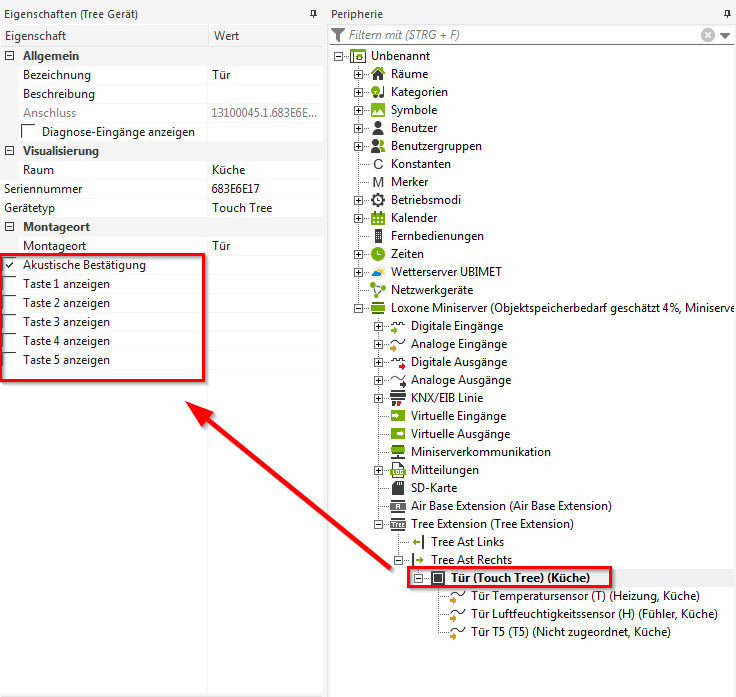
Task: Select Tür T5 (T5) item
Action: point(571,632)
